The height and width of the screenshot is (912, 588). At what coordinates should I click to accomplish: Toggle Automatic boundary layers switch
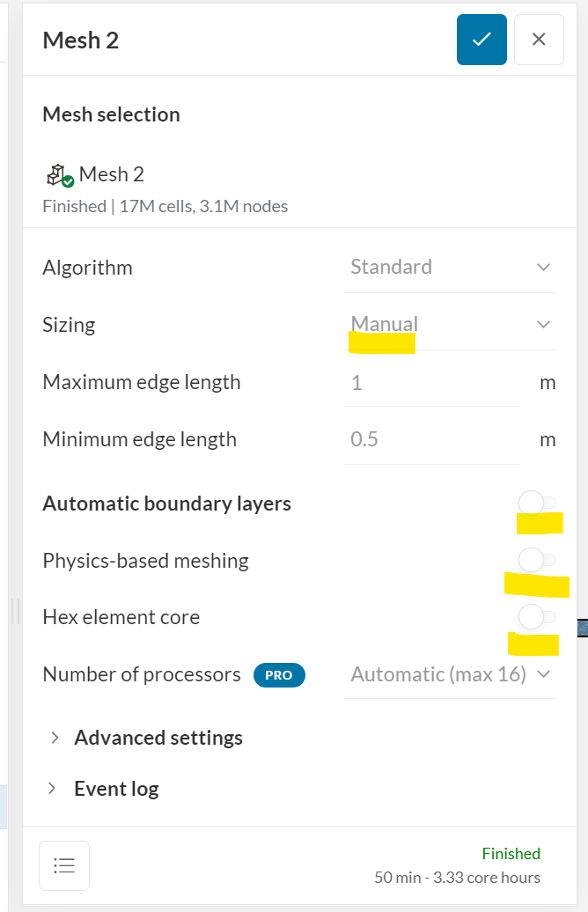pos(537,504)
